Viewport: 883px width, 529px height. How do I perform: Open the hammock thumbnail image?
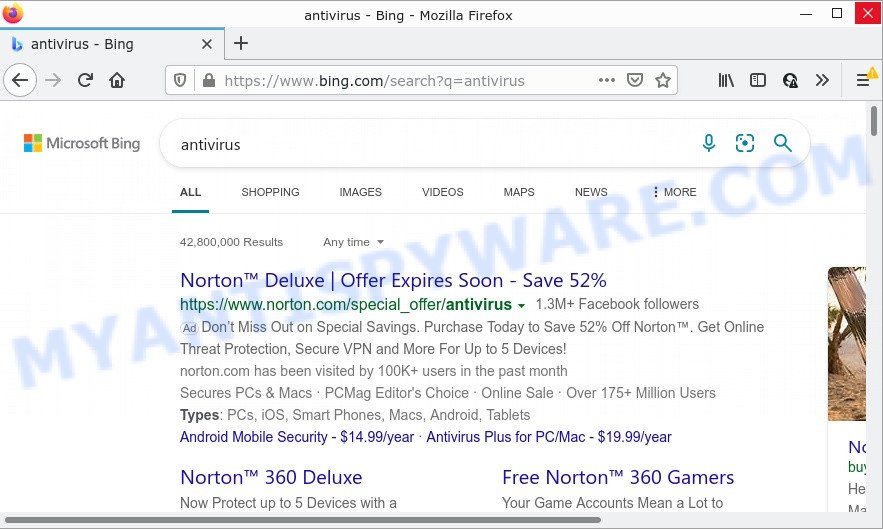(846, 344)
